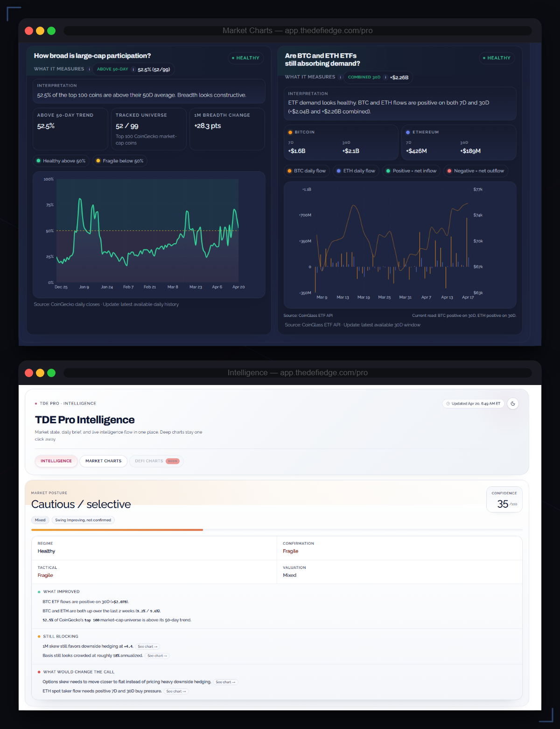Open 'See chart' for 1M skew hedging

pos(147,647)
